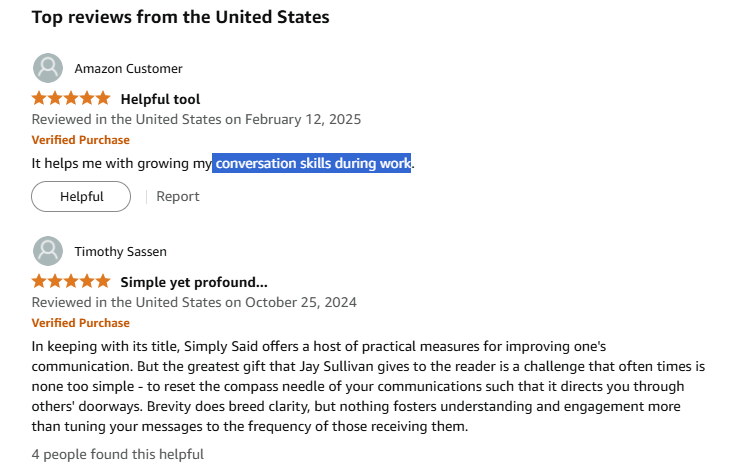Image resolution: width=750 pixels, height=467 pixels.
Task: Click the last star of Timothy Sassen's rating
Action: tap(103, 281)
